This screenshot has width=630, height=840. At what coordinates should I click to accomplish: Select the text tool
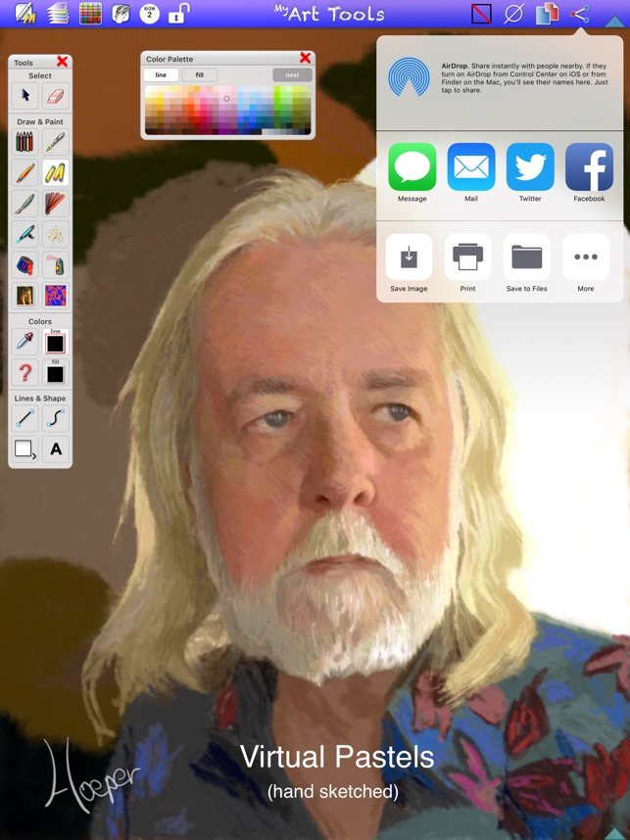(x=55, y=449)
